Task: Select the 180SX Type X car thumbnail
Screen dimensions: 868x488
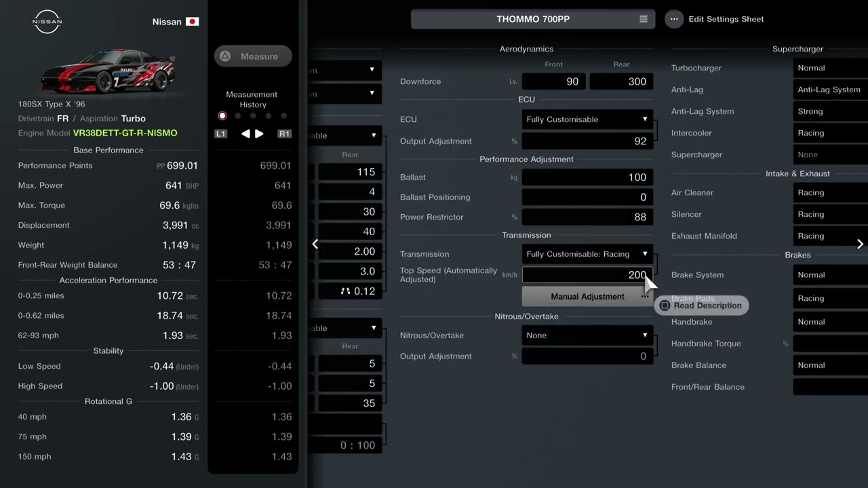Action: [x=107, y=70]
